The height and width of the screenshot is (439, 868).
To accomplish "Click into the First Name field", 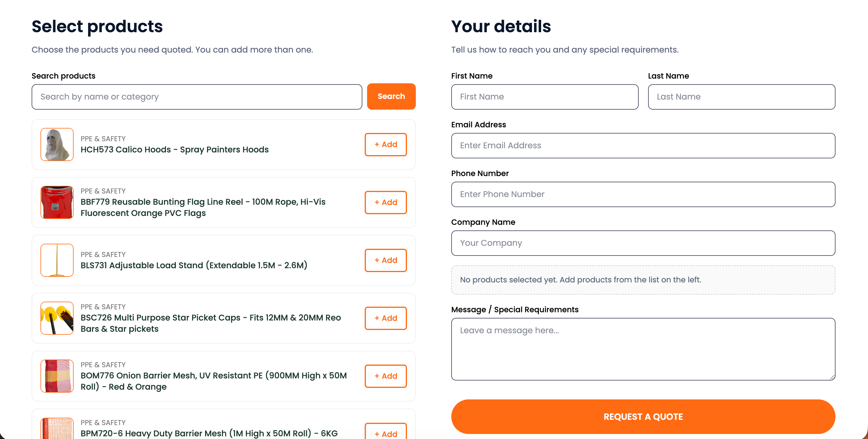I will point(544,97).
